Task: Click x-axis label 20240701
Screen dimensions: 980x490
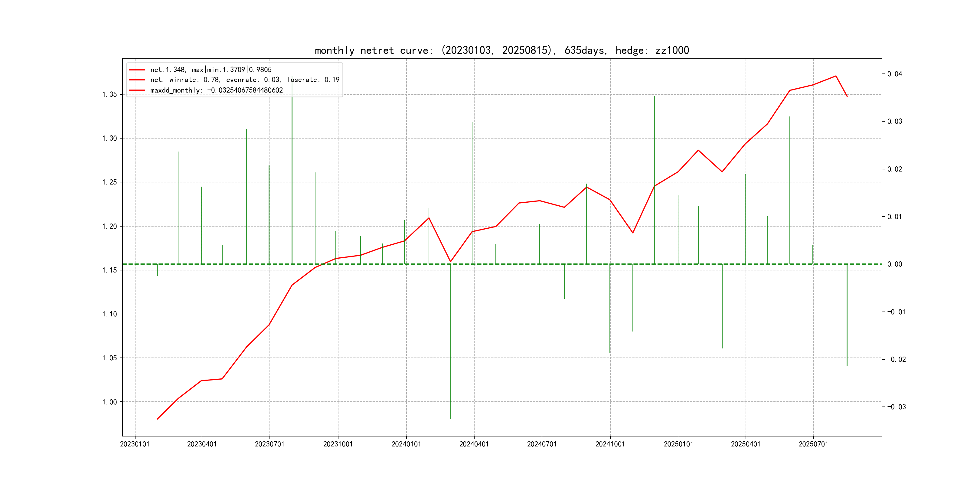Action: tap(542, 444)
